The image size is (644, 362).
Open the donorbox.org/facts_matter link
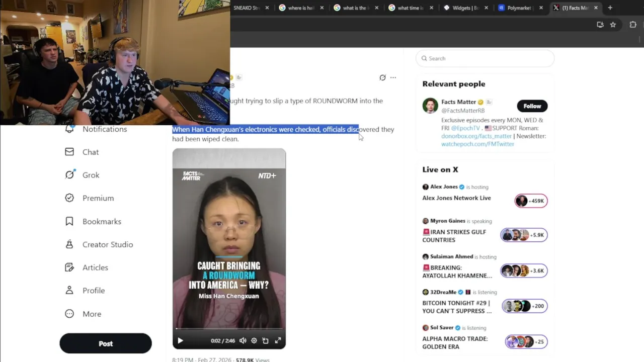(x=476, y=136)
